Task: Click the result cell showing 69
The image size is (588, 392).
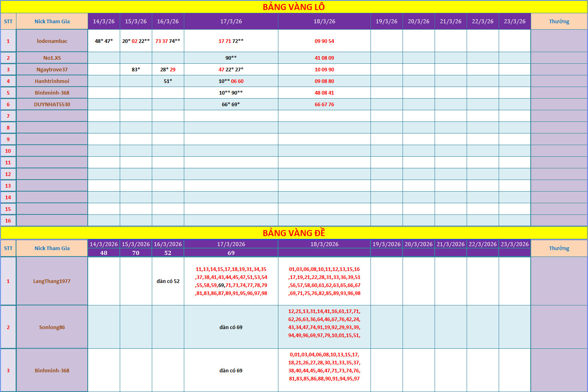Action: (231, 253)
